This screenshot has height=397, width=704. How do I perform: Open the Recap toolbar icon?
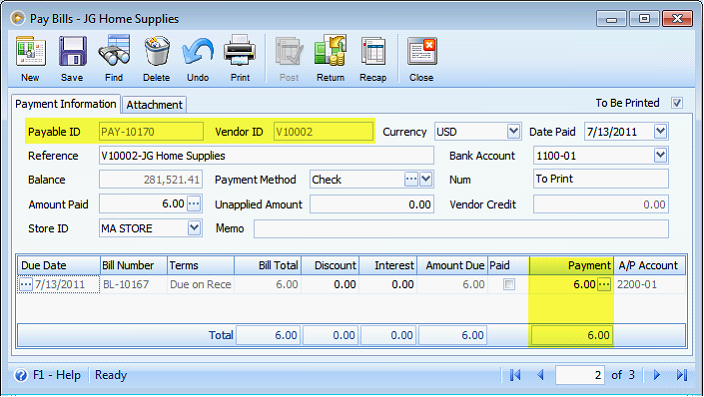point(373,52)
